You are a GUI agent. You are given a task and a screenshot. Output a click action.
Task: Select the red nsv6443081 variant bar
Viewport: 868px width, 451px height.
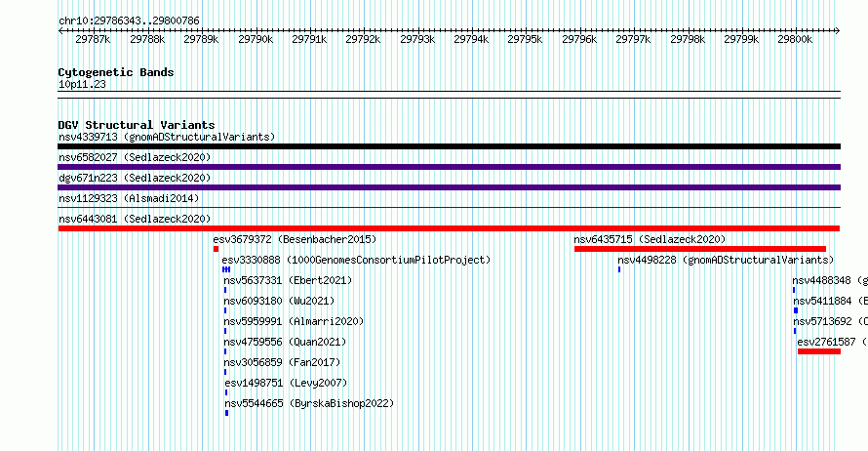click(x=449, y=228)
